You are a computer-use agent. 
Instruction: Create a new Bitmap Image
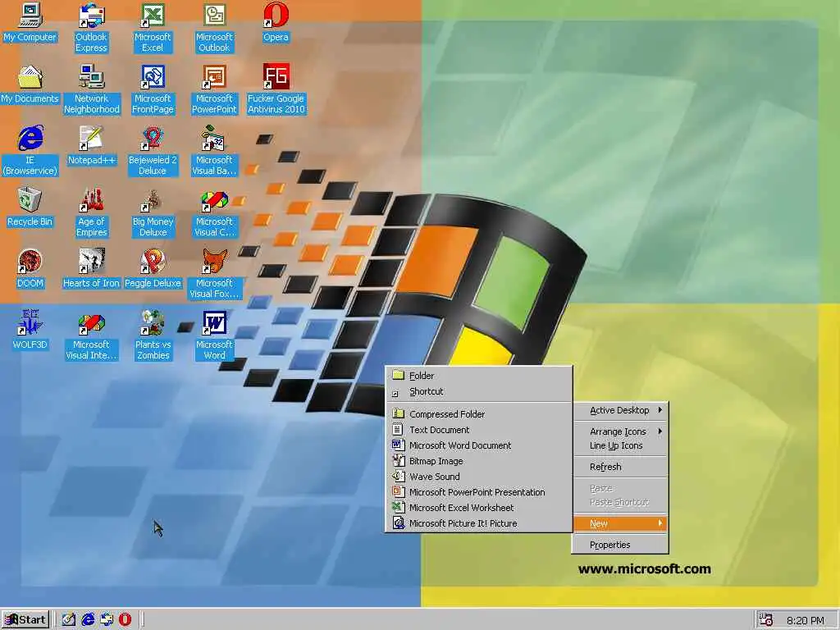pos(478,461)
